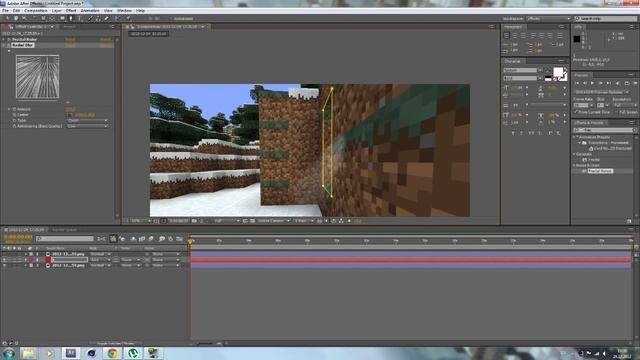The width and height of the screenshot is (640, 360).
Task: Click Search Help field at top right
Action: (605, 19)
